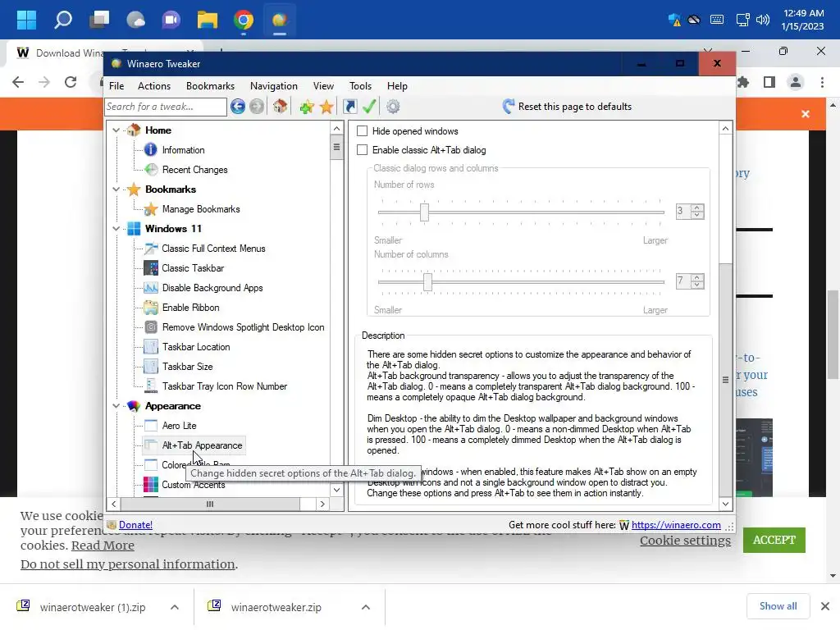Click the Classic Taskbar icon
Image resolution: width=840 pixels, height=630 pixels.
[x=151, y=268]
